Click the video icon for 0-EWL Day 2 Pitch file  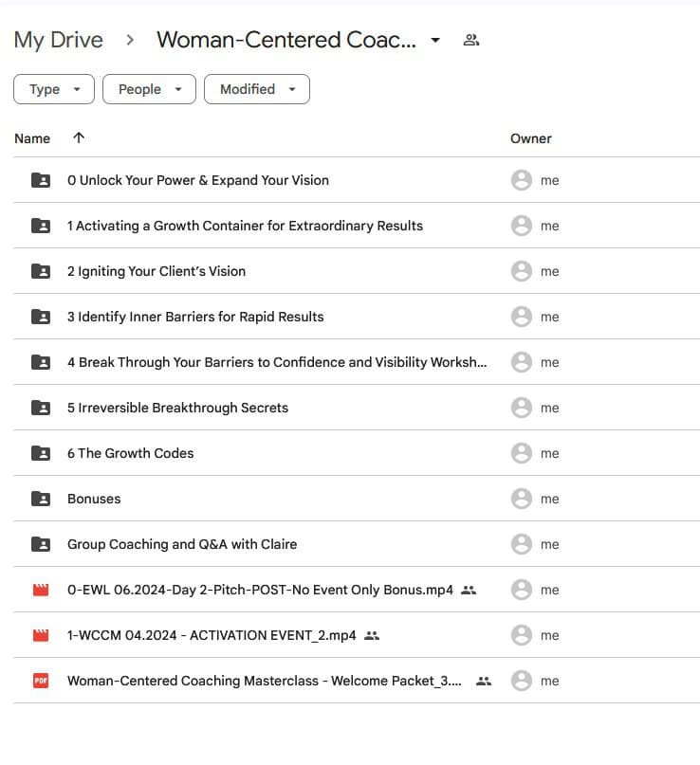40,590
